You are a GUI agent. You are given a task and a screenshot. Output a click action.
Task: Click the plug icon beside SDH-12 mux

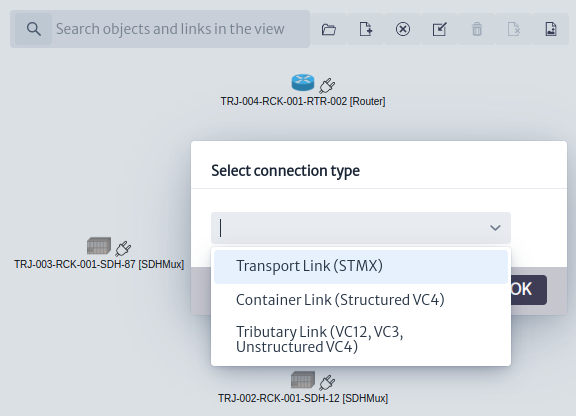(x=327, y=383)
